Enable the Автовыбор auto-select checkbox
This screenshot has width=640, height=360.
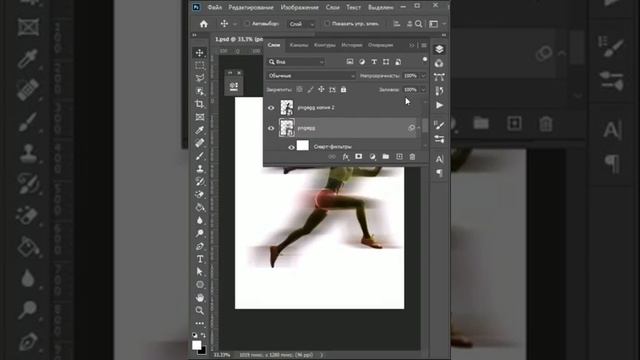point(247,24)
